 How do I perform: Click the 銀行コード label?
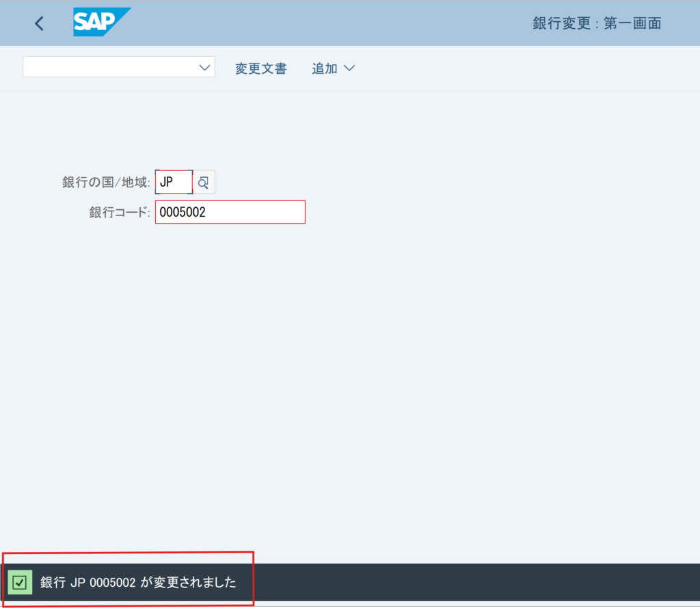(119, 212)
